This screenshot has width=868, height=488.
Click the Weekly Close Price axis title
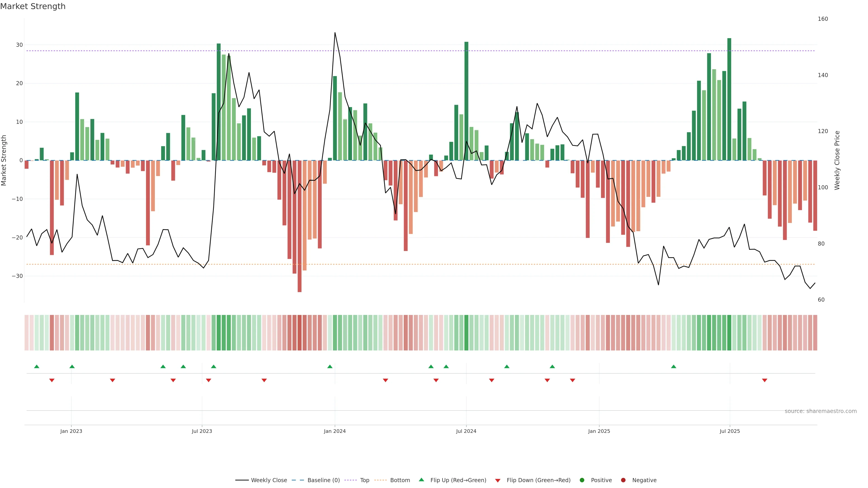[837, 160]
